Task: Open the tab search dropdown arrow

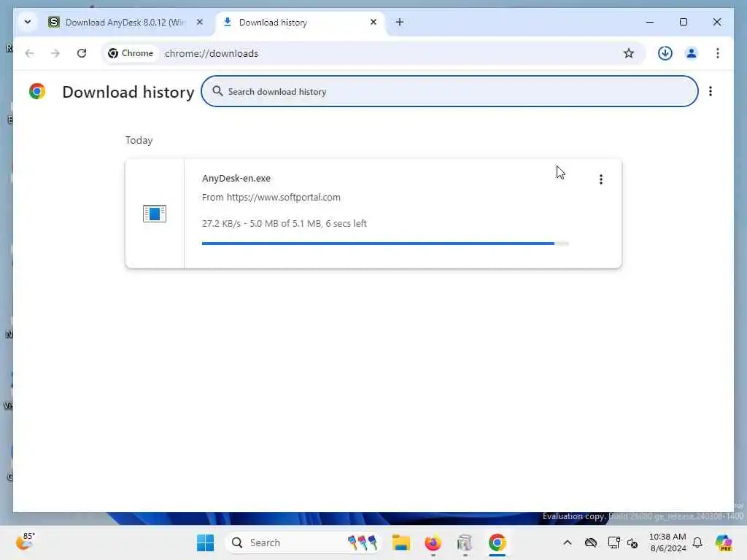Action: point(28,22)
